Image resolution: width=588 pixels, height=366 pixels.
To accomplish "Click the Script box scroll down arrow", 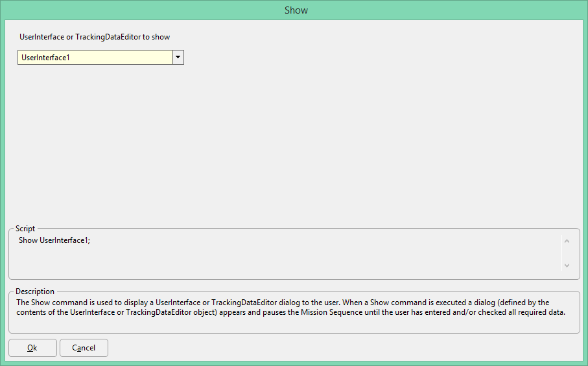I will tap(567, 265).
